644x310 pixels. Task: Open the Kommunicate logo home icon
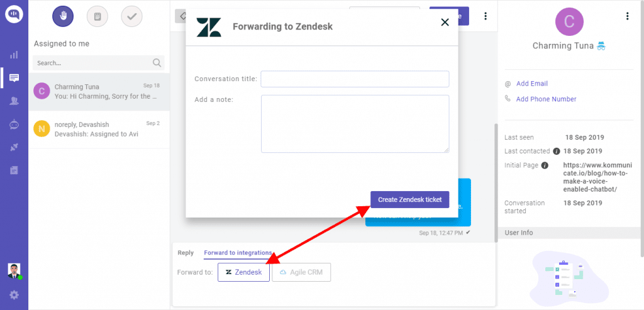(x=14, y=14)
